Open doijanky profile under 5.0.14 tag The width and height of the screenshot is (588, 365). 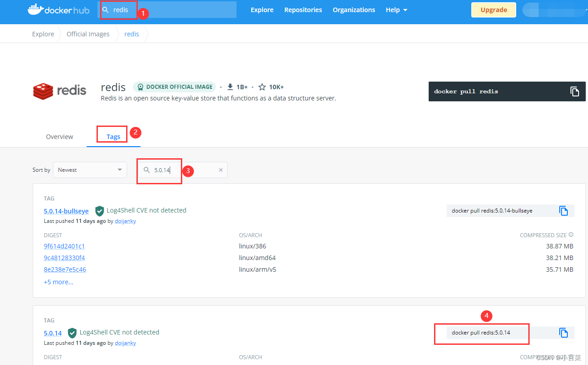click(125, 343)
